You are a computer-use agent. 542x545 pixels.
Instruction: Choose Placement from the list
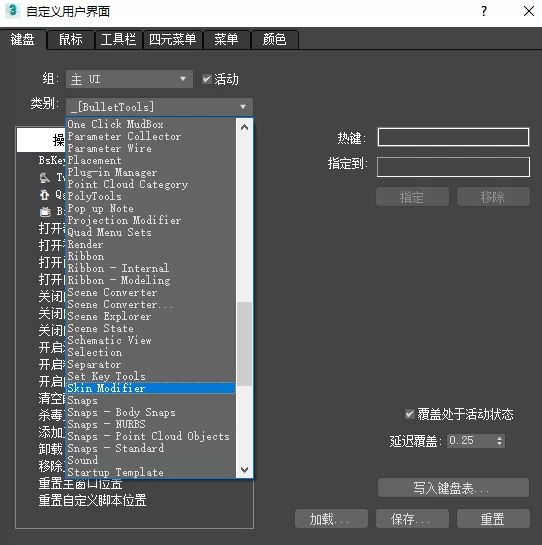(x=151, y=160)
